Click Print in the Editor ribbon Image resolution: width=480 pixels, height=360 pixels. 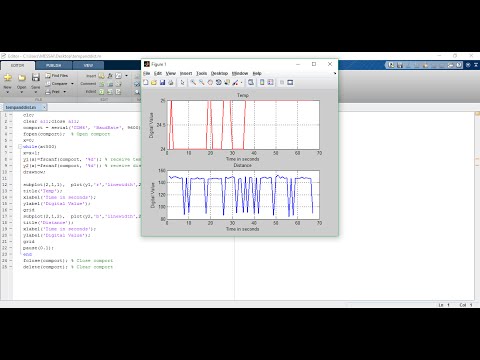(x=53, y=92)
